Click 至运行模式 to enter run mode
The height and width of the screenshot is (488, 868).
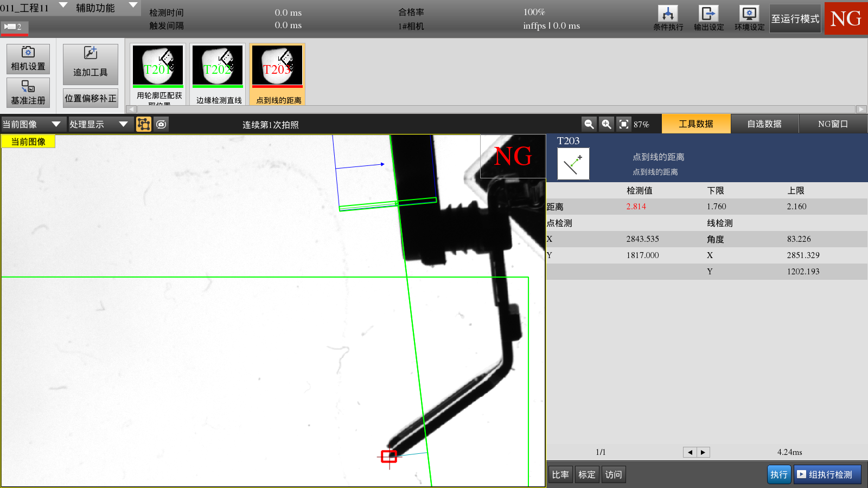tap(795, 19)
